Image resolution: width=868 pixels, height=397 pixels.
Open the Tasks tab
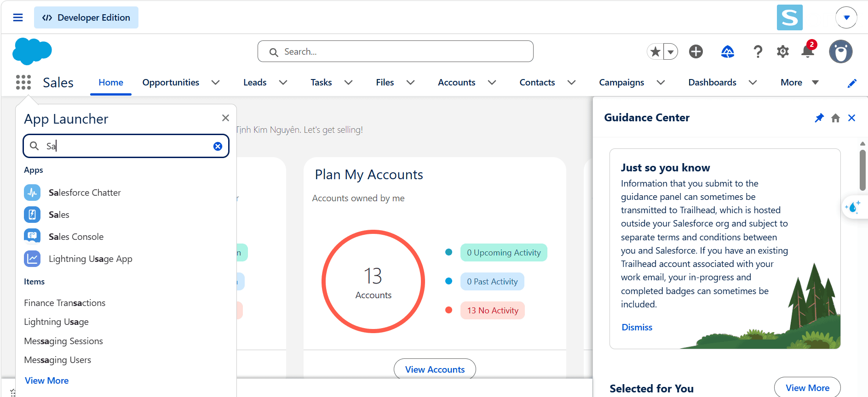[x=321, y=82]
